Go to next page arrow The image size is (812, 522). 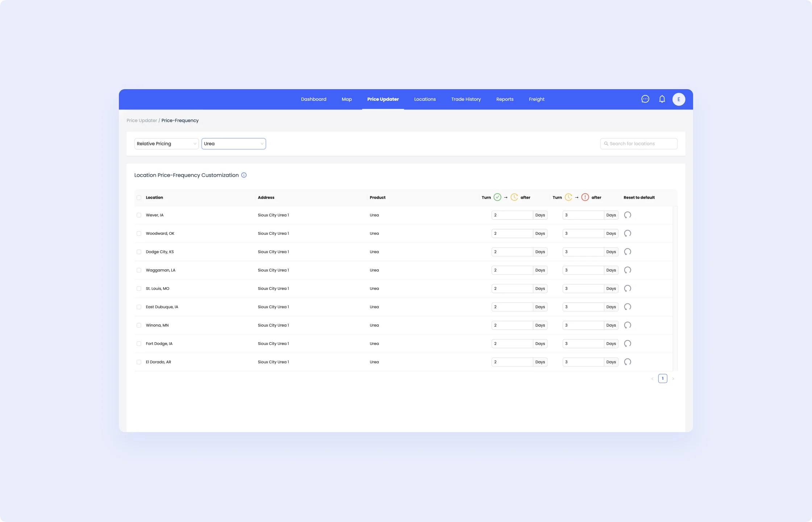(673, 378)
